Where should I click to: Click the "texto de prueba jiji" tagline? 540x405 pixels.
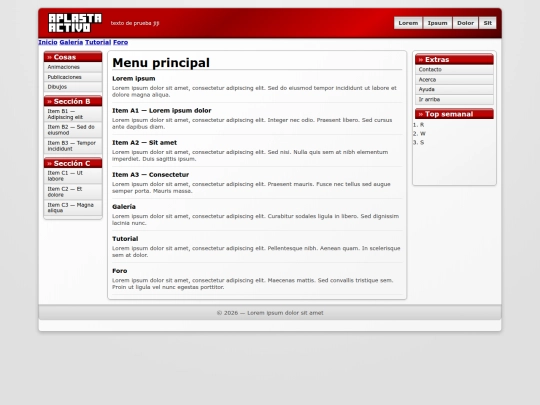click(x=135, y=23)
